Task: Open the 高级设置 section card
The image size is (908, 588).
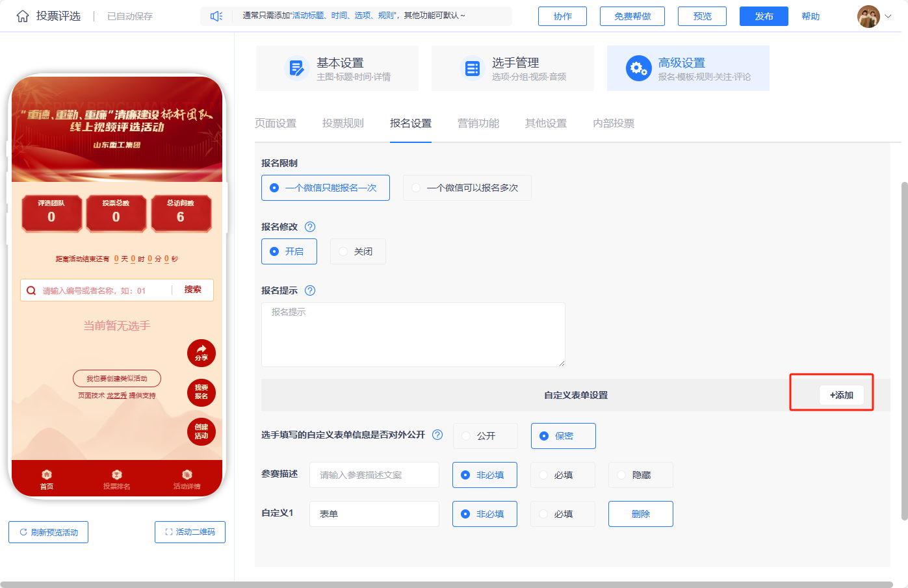Action: click(688, 68)
